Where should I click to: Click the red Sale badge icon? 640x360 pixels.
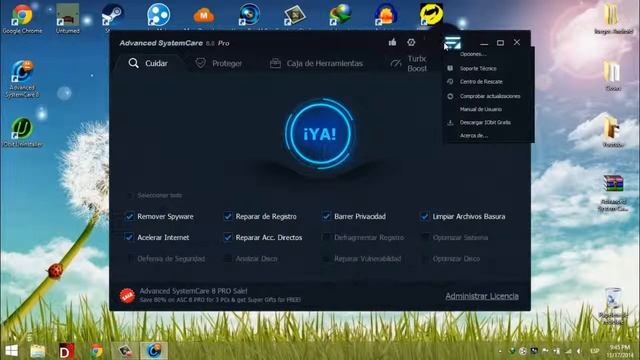coord(127,296)
